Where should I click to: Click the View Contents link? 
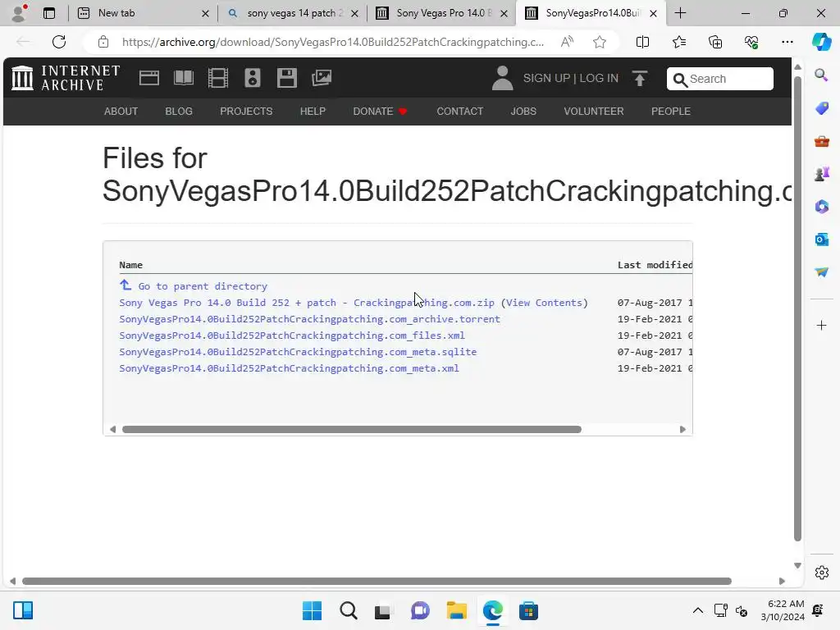click(x=545, y=303)
